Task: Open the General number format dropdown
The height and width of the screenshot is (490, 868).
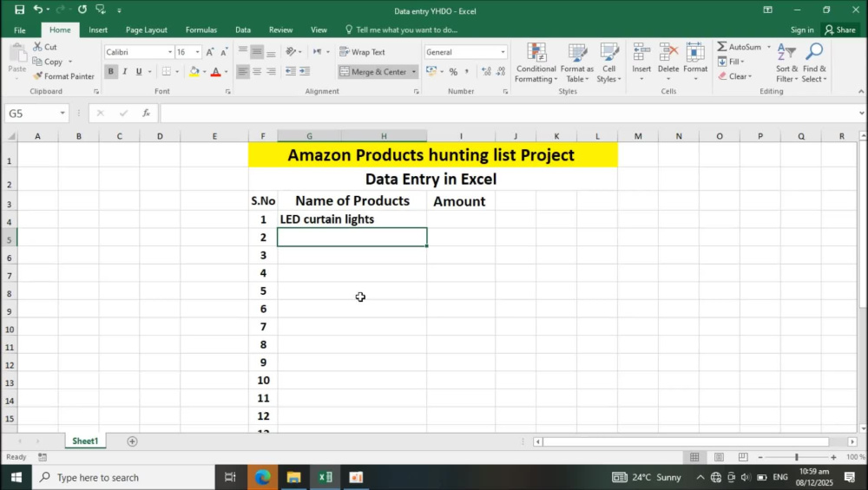Action: (503, 52)
